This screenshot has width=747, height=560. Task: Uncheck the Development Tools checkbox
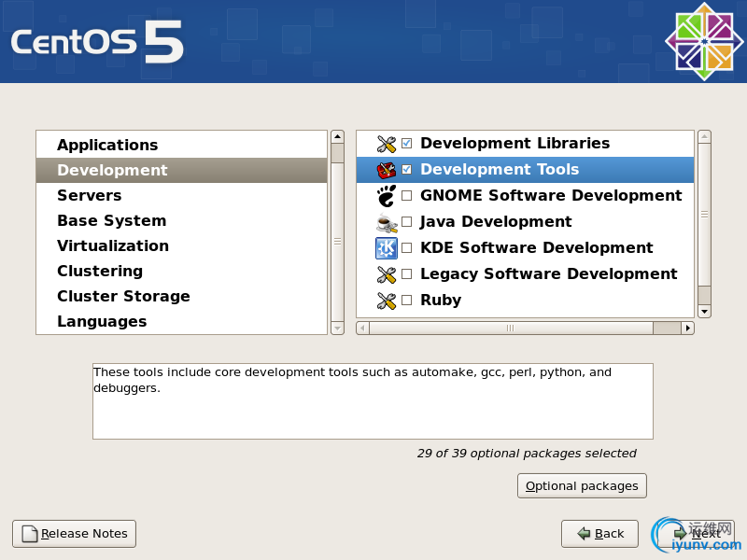pyautogui.click(x=407, y=169)
